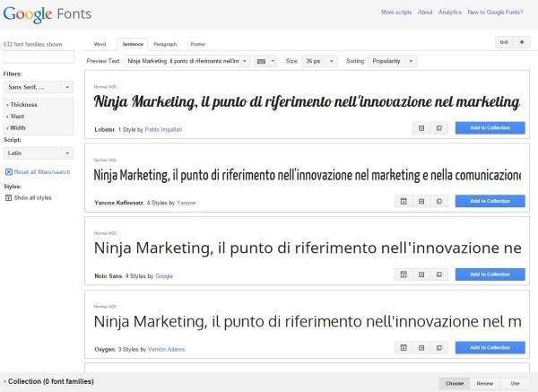Click the Noto Sans preview sentence
538x392 pixels.
click(x=308, y=248)
